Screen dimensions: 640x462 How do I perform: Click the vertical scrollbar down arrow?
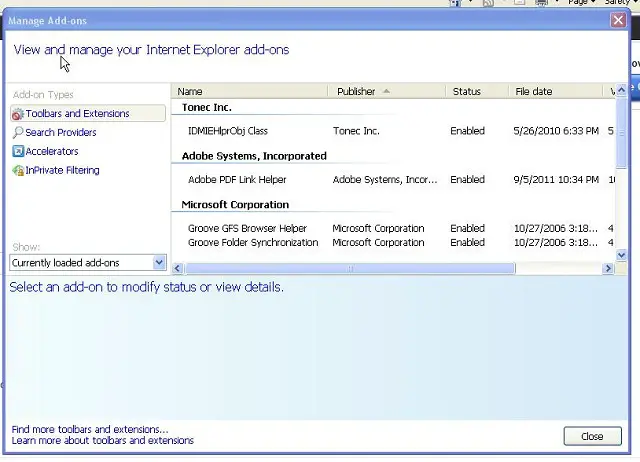click(x=621, y=255)
